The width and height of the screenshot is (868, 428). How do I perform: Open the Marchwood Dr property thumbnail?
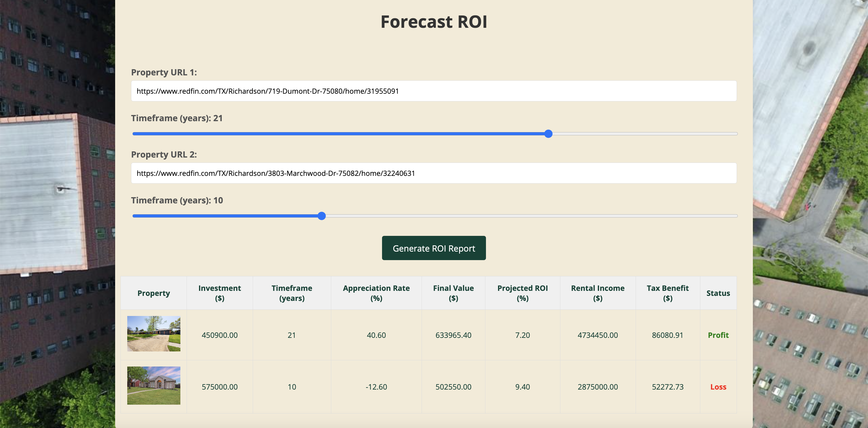coord(154,385)
